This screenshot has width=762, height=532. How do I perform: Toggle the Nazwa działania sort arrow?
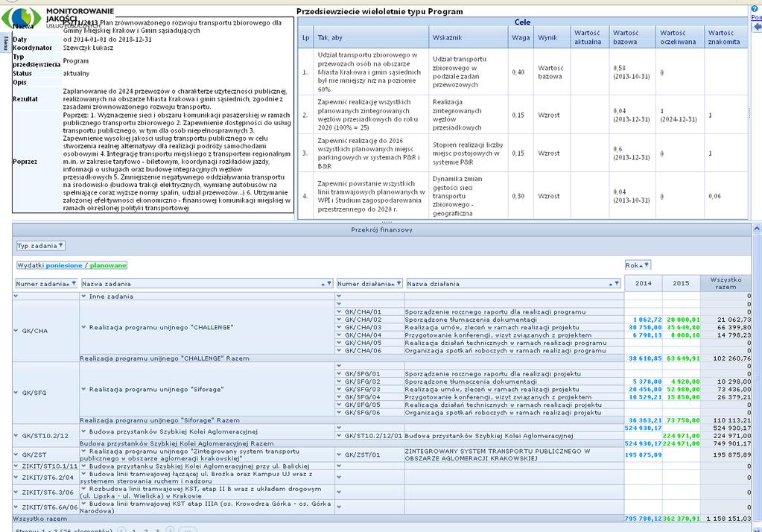point(610,284)
